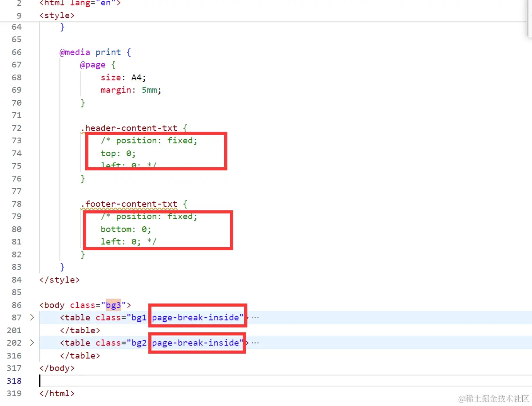Screen dimensions: 532x406
Task: Click the @page rule on line 67
Action: click(x=93, y=65)
